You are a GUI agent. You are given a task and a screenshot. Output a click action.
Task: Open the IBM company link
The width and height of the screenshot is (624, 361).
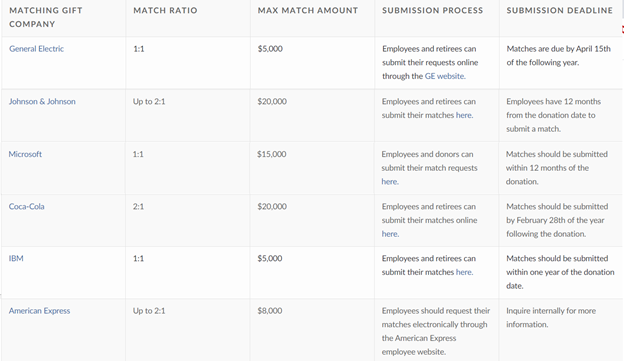[x=16, y=258]
